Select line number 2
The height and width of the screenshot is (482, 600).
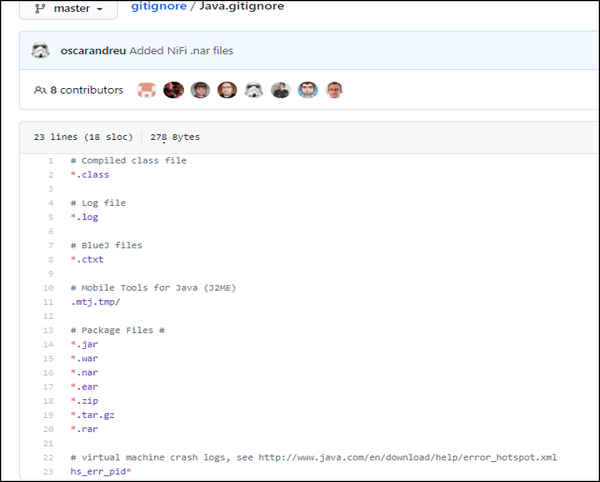pyautogui.click(x=51, y=175)
